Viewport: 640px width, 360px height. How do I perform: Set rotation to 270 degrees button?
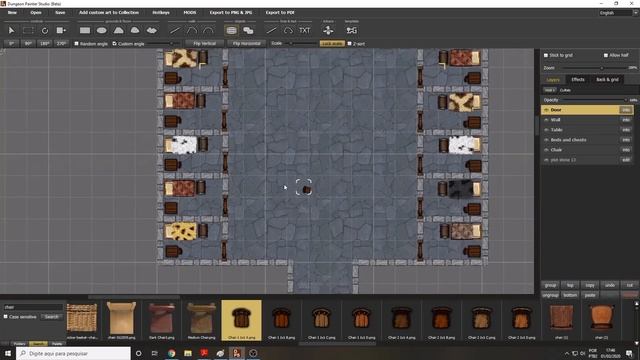tap(62, 43)
